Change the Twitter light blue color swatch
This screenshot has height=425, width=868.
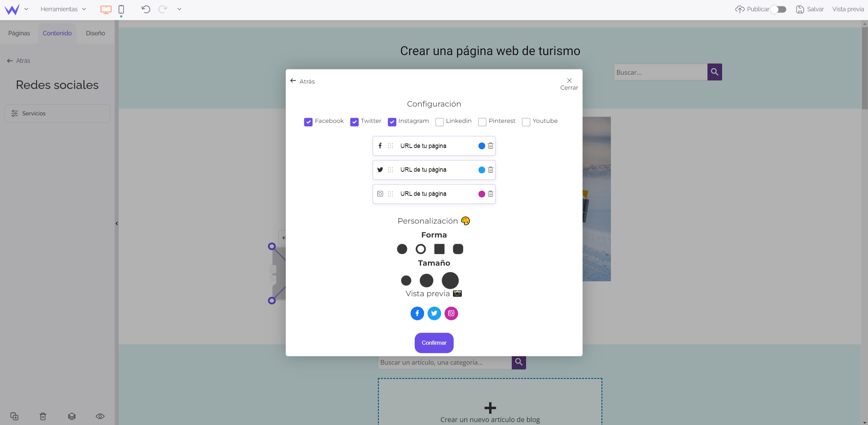tap(481, 170)
